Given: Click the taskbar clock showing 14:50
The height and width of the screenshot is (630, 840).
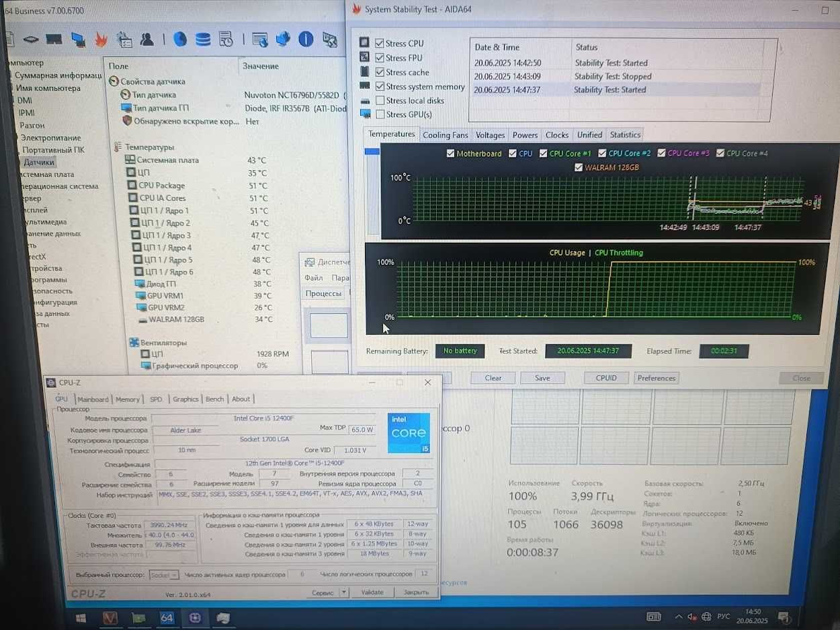Looking at the screenshot, I should coord(753,617).
